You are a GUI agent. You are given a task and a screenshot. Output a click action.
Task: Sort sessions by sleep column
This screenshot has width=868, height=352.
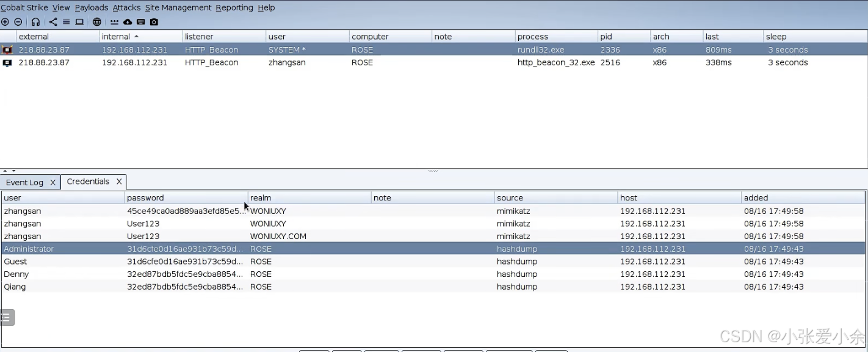click(815, 37)
